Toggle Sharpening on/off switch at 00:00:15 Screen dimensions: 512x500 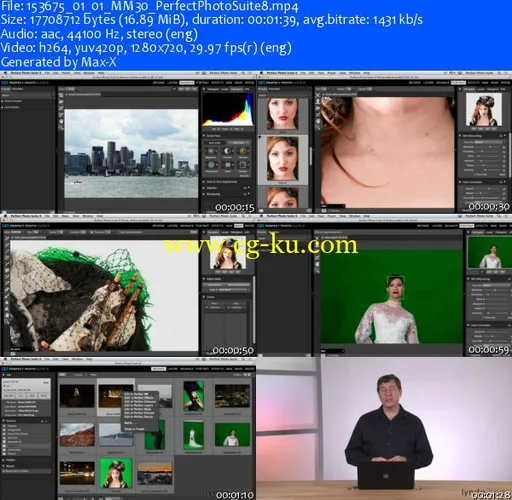point(246,194)
